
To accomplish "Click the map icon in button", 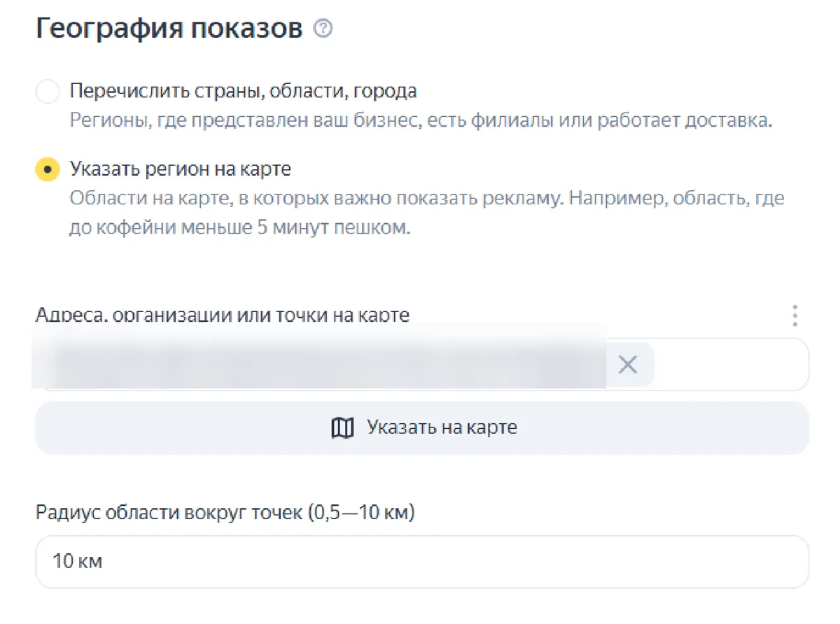I will [342, 427].
